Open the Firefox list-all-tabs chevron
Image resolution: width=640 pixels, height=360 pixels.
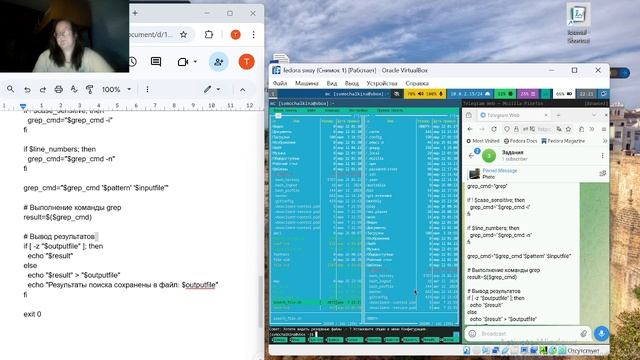point(594,115)
